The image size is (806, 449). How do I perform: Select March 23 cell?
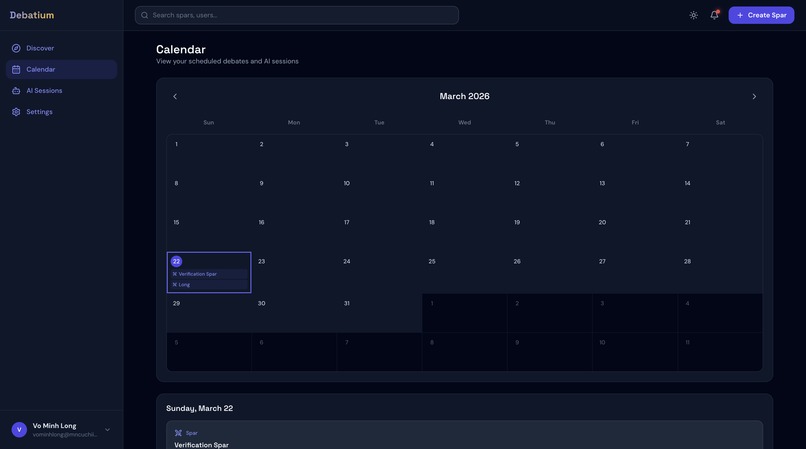(294, 273)
